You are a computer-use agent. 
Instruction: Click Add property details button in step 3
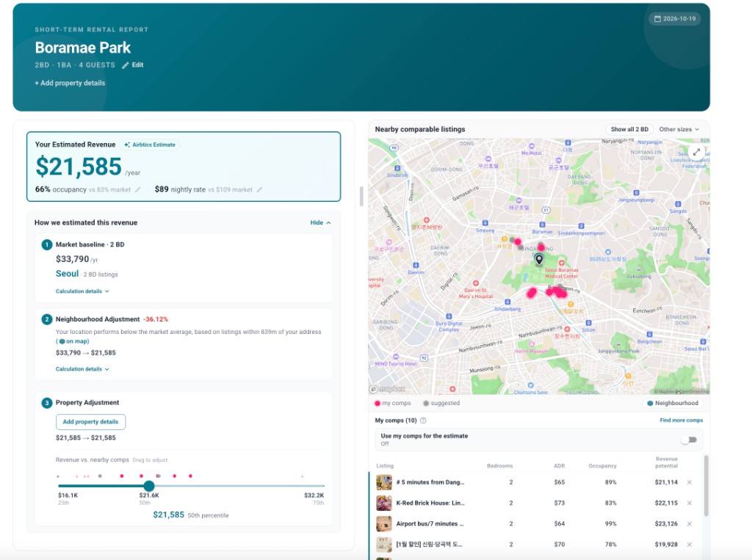coord(90,422)
